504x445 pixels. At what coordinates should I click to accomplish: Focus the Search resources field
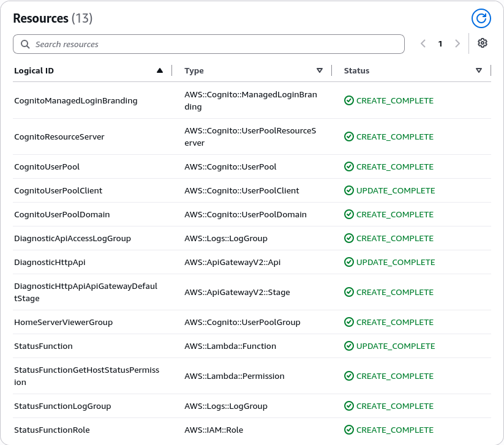click(209, 44)
